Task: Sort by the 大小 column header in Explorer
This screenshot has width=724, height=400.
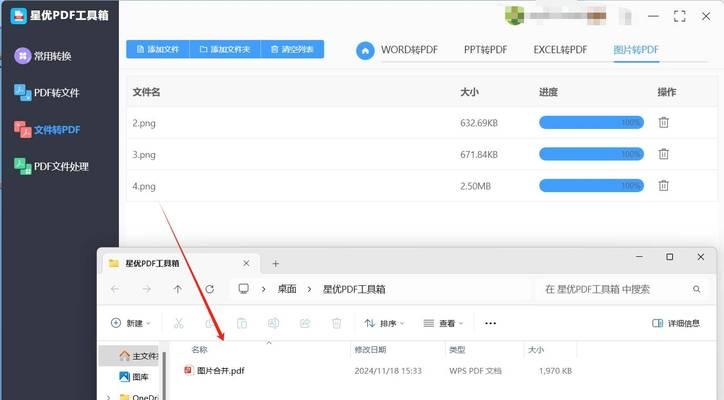Action: 536,350
